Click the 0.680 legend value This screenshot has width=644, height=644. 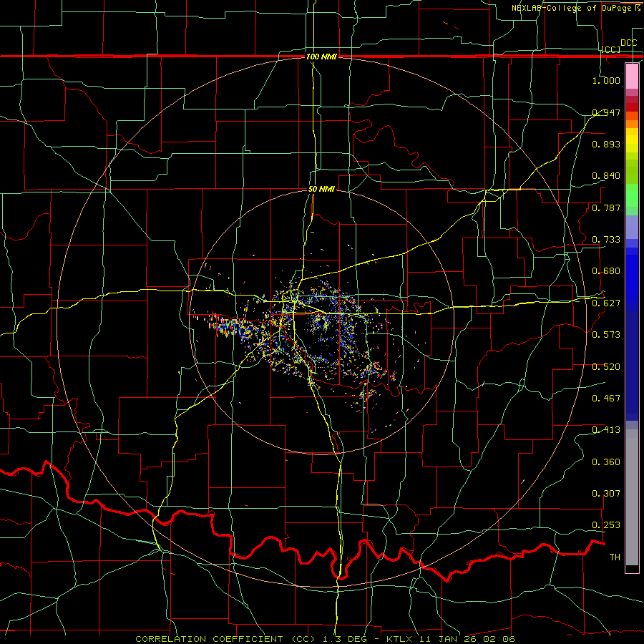click(606, 271)
